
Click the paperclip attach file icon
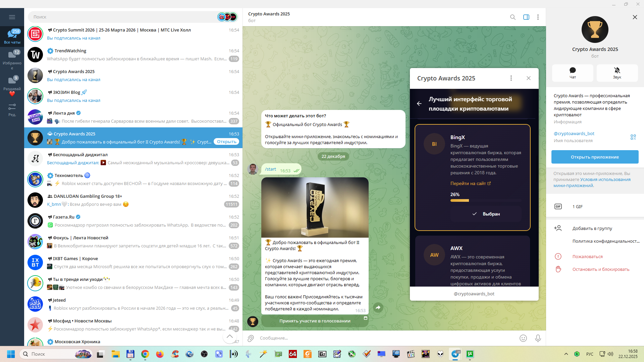point(251,338)
